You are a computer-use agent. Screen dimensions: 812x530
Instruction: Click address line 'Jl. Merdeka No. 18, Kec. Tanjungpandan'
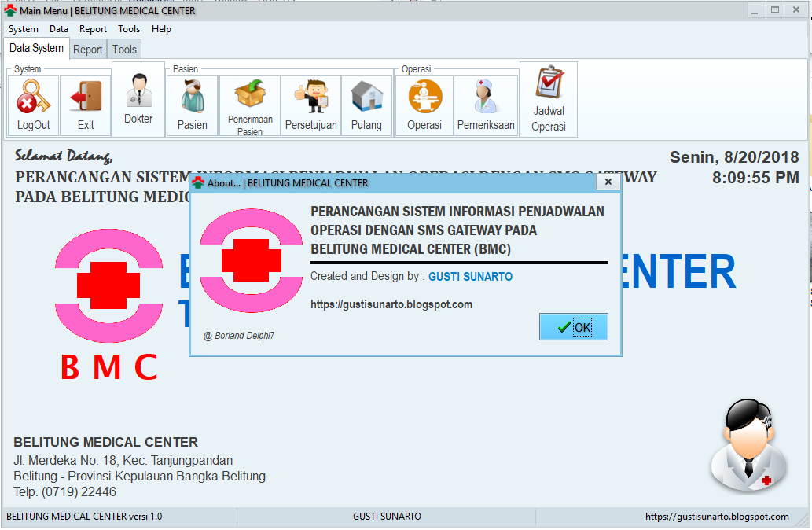tap(123, 461)
